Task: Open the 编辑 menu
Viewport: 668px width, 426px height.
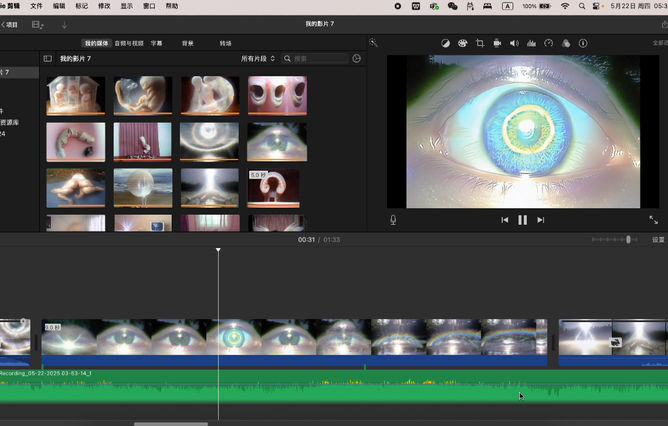Action: click(x=59, y=6)
